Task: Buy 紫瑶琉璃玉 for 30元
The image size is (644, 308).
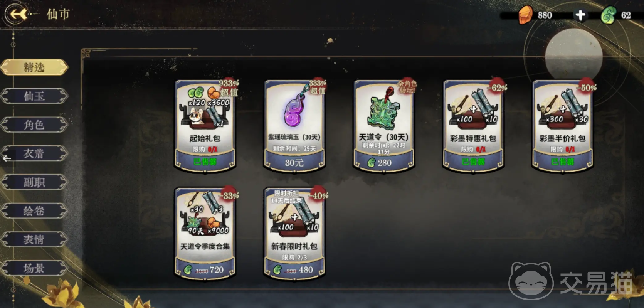Action: click(294, 163)
